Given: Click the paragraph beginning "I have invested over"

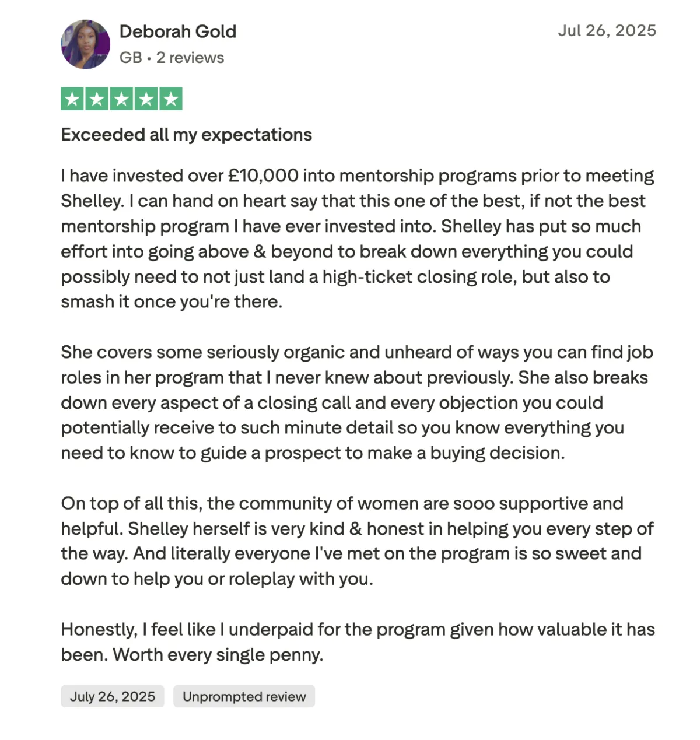Looking at the screenshot, I should 358,239.
